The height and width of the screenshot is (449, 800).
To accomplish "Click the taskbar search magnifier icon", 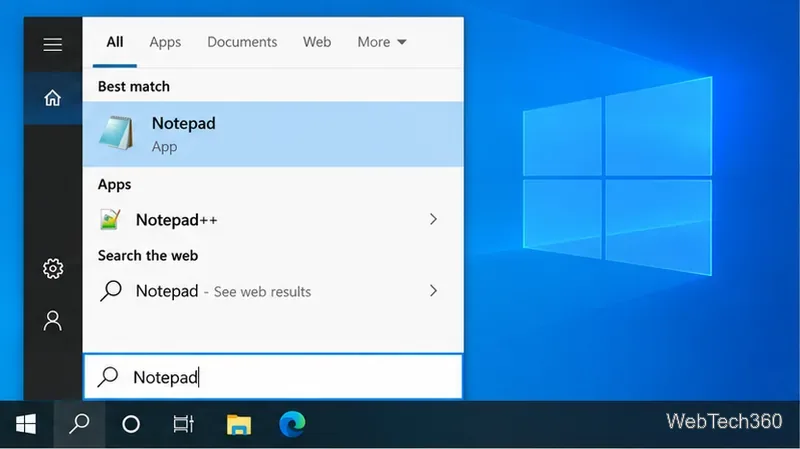I will tap(80, 424).
